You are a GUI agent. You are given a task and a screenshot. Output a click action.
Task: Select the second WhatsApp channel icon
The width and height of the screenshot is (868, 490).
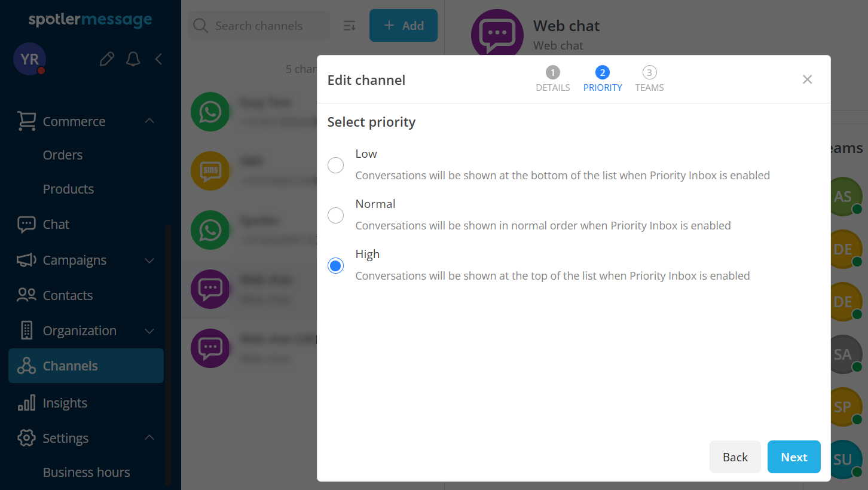point(210,230)
